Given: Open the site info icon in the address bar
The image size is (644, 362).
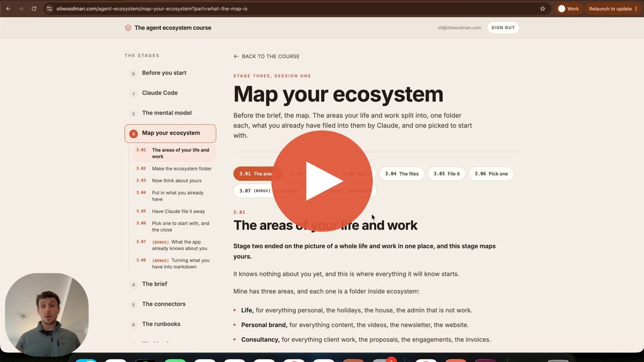Looking at the screenshot, I should pyautogui.click(x=49, y=9).
